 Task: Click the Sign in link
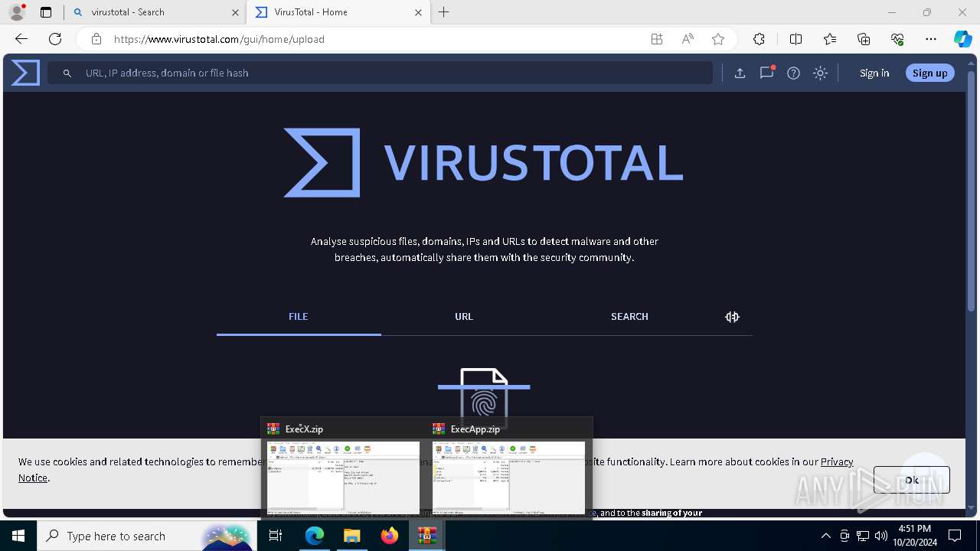[x=874, y=73]
